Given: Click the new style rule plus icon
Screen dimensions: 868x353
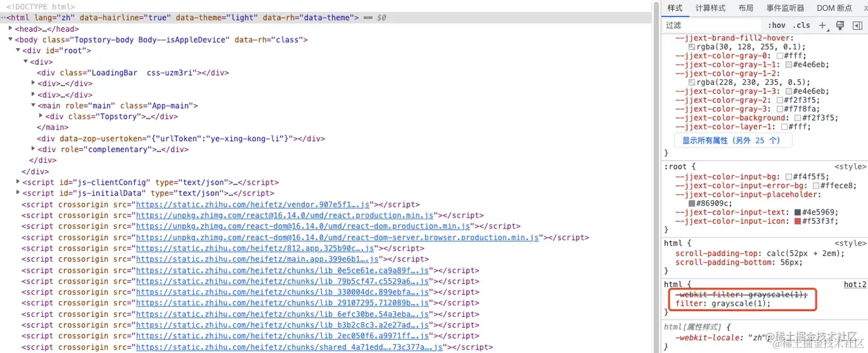Looking at the screenshot, I should (823, 25).
